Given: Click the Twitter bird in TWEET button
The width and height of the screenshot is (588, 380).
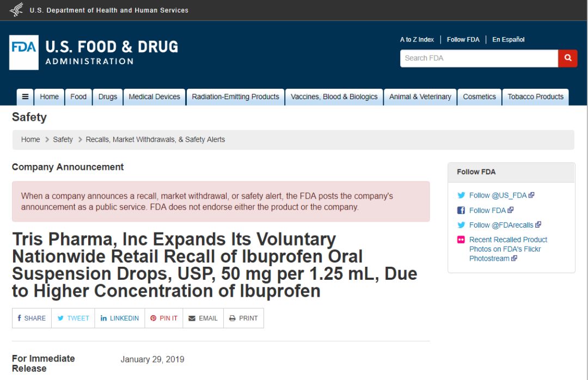Looking at the screenshot, I should (60, 318).
